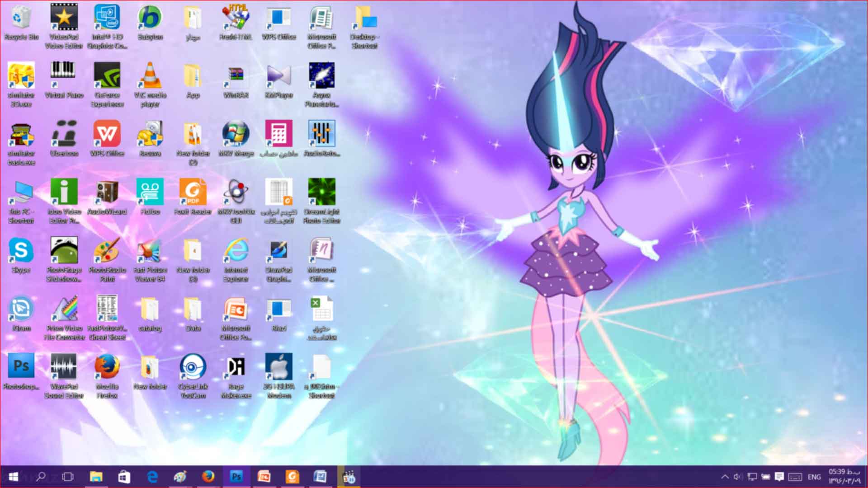Launch Edge from the taskbar

pyautogui.click(x=152, y=477)
